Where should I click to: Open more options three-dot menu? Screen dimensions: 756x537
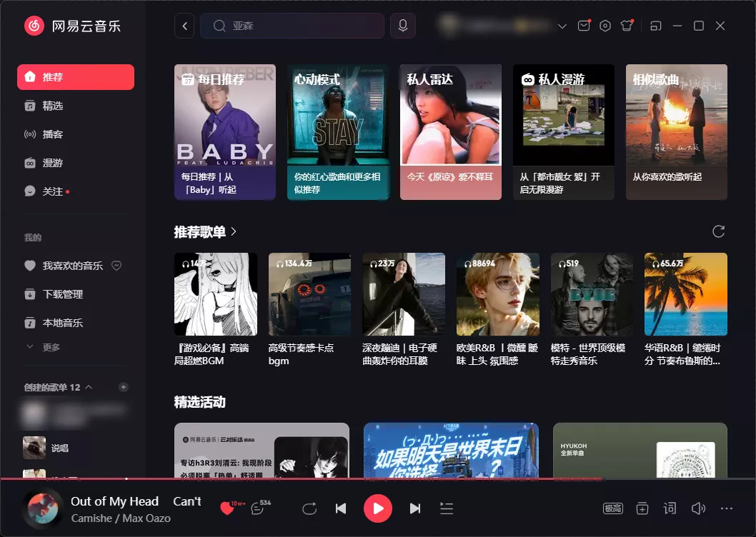pos(727,508)
